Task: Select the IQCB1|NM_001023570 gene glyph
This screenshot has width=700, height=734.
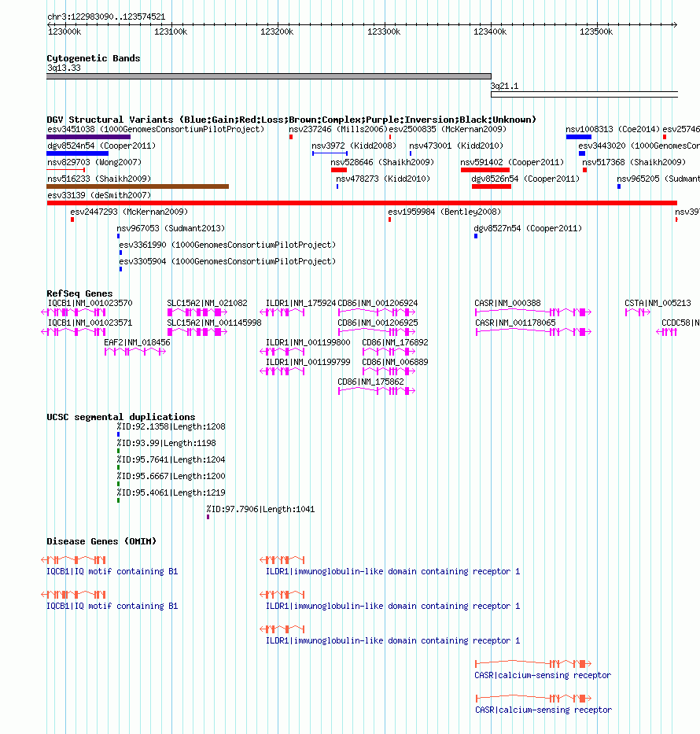Action: (x=73, y=312)
